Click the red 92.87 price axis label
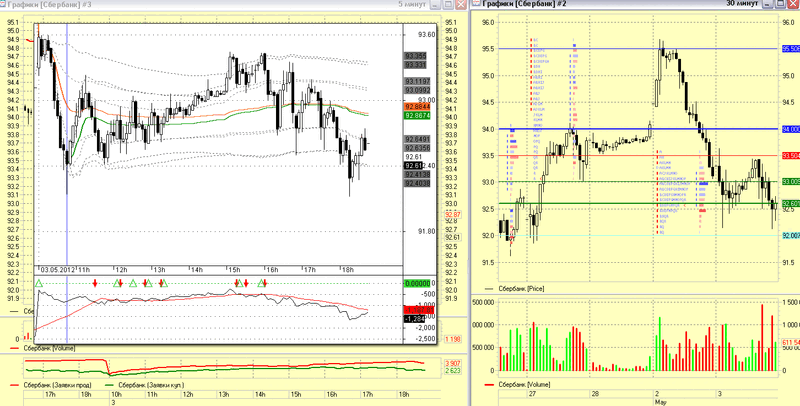Viewport: 800px width, 406px height. pyautogui.click(x=453, y=215)
